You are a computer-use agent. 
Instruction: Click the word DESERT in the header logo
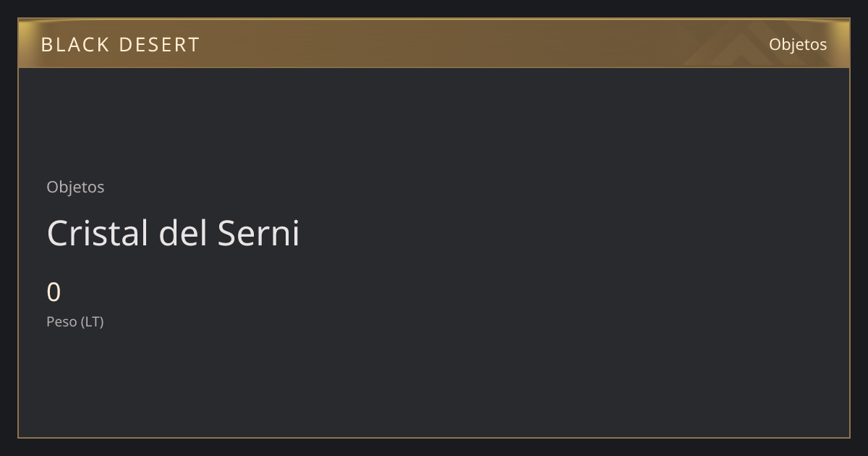159,45
